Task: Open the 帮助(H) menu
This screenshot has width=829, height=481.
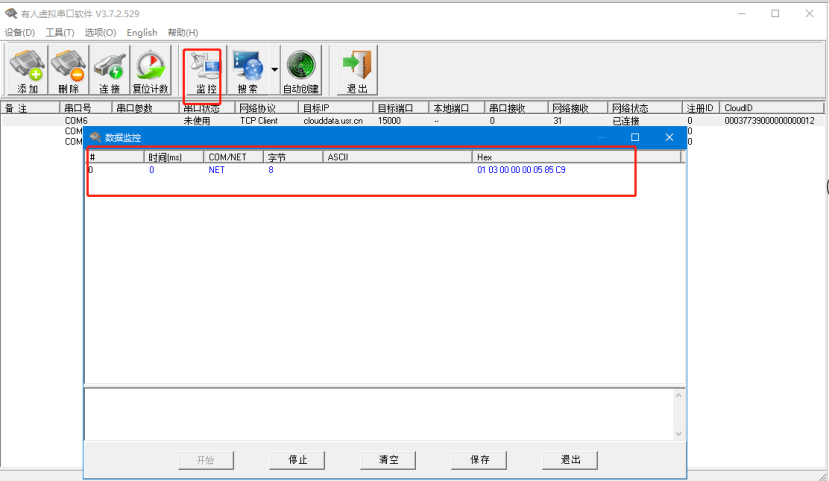Action: point(183,32)
